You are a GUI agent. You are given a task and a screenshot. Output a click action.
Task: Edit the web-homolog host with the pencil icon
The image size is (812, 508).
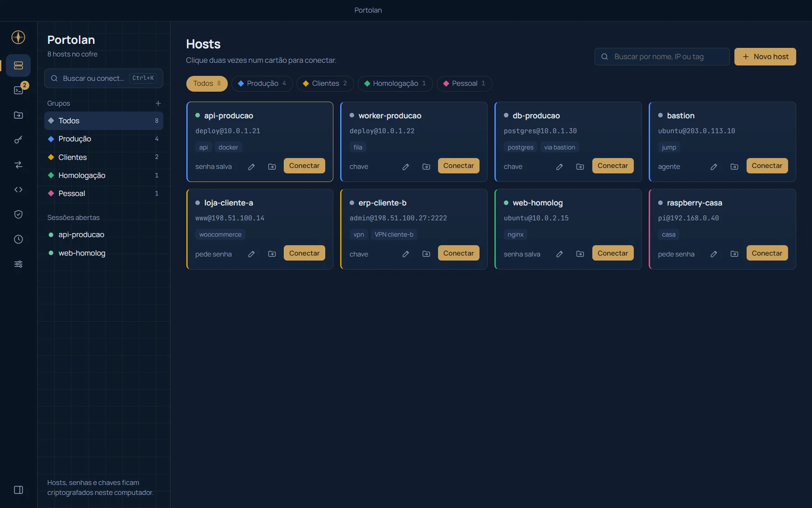[x=559, y=254]
